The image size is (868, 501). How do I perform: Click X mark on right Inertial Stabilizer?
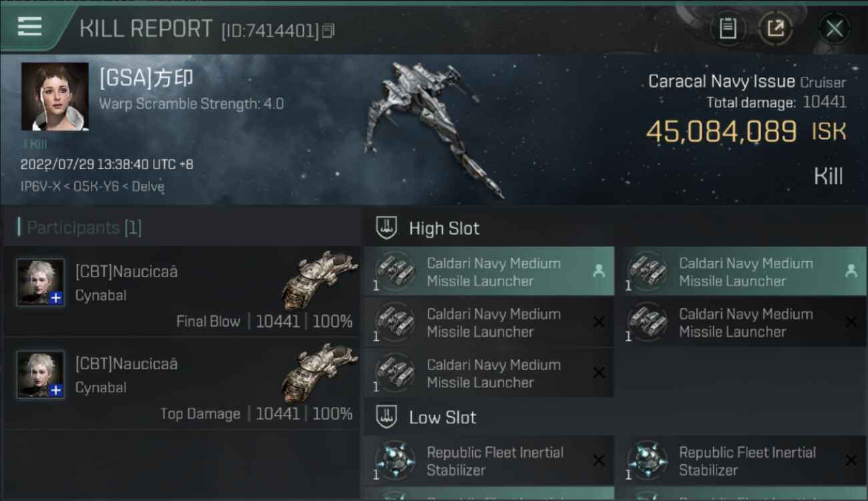(x=851, y=460)
